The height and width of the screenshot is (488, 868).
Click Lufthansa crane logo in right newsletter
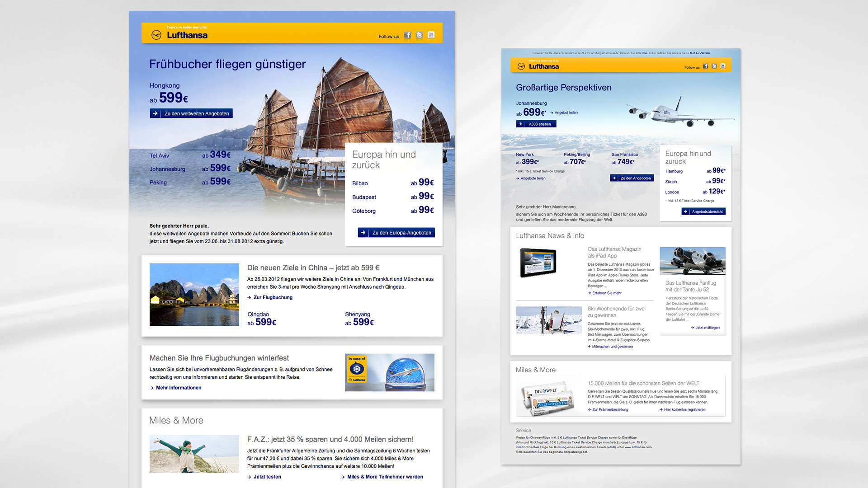pyautogui.click(x=521, y=66)
